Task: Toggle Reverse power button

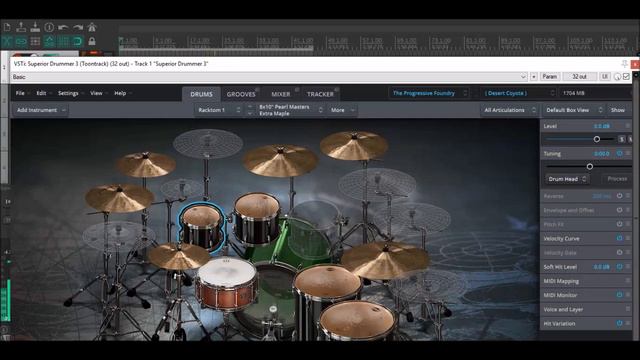Action: (x=619, y=196)
